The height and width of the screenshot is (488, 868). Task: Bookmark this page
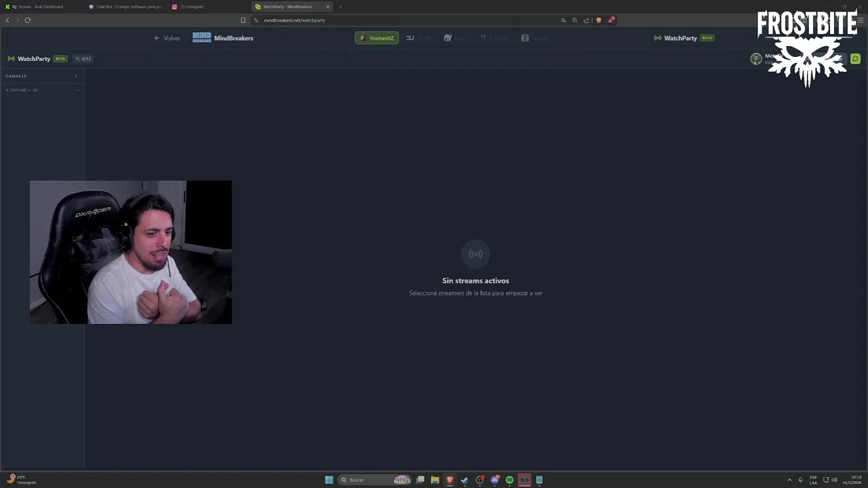tap(243, 20)
